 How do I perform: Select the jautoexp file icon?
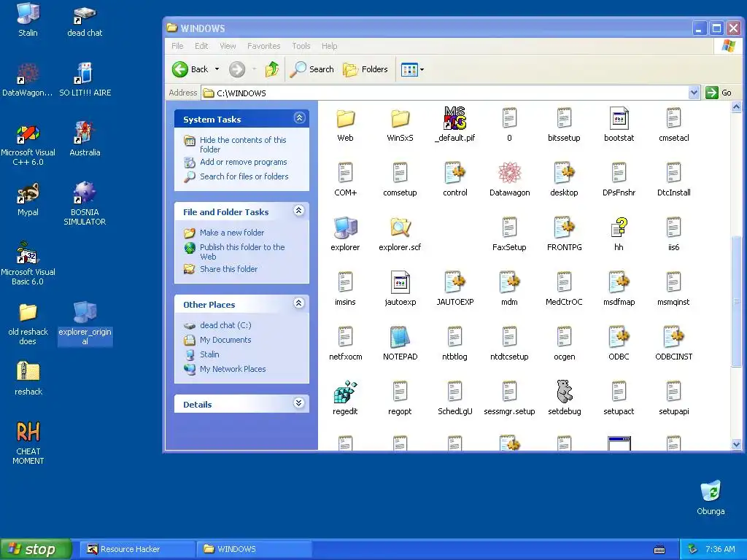400,282
